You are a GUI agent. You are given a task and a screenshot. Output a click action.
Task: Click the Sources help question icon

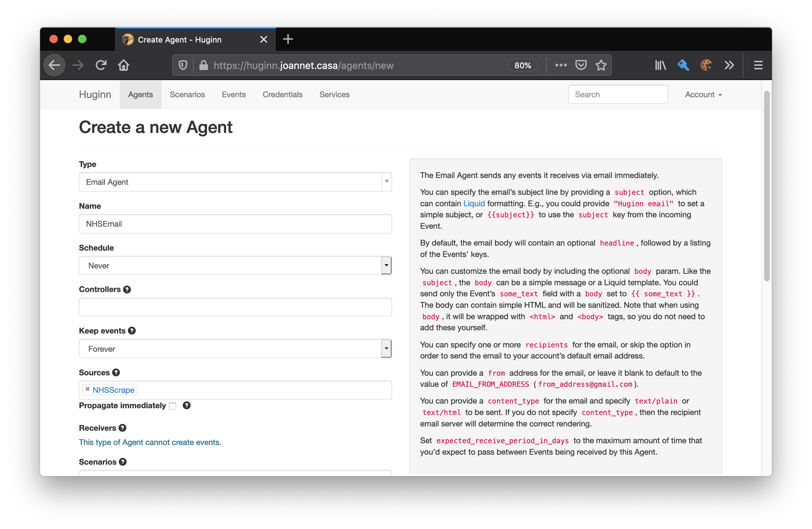coord(116,372)
